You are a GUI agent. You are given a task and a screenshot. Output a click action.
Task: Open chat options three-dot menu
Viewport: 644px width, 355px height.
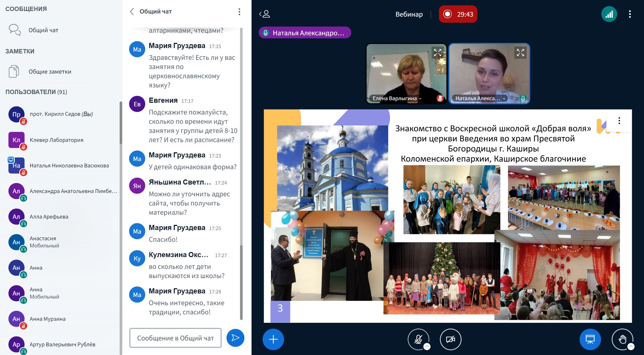pos(239,12)
